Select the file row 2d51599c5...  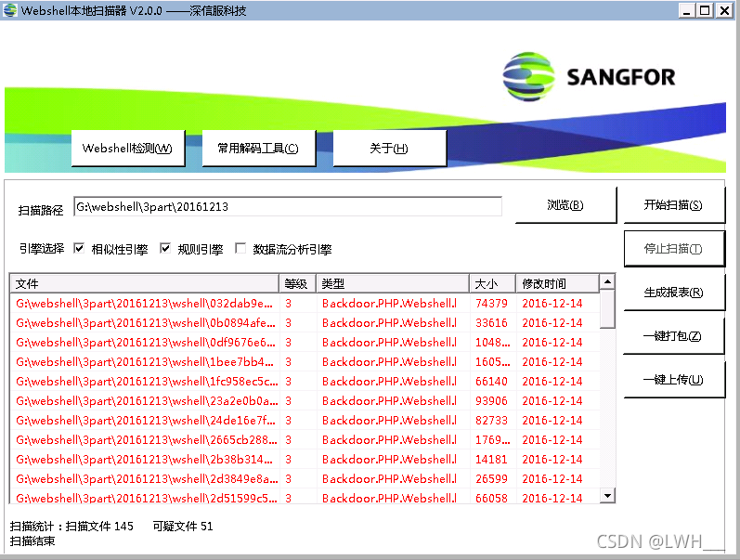pos(305,497)
